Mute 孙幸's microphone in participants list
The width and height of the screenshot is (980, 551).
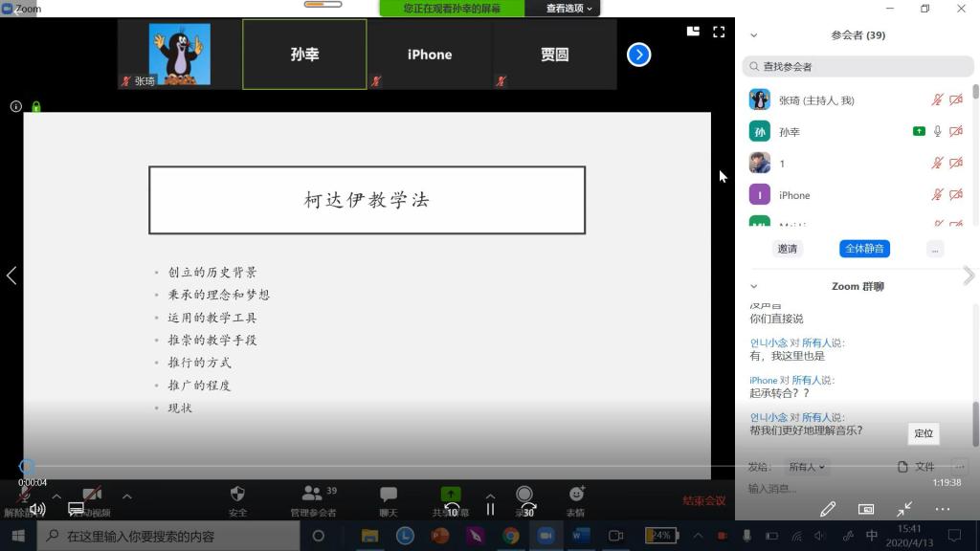tap(938, 131)
